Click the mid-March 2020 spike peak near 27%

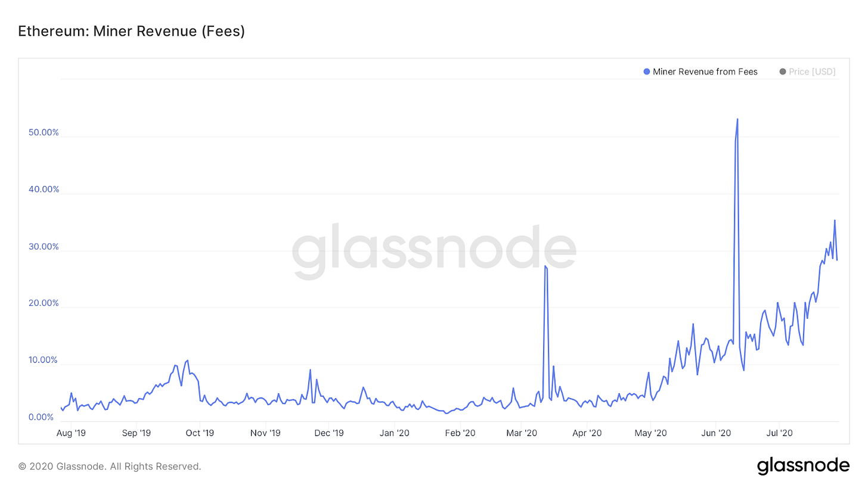point(545,266)
